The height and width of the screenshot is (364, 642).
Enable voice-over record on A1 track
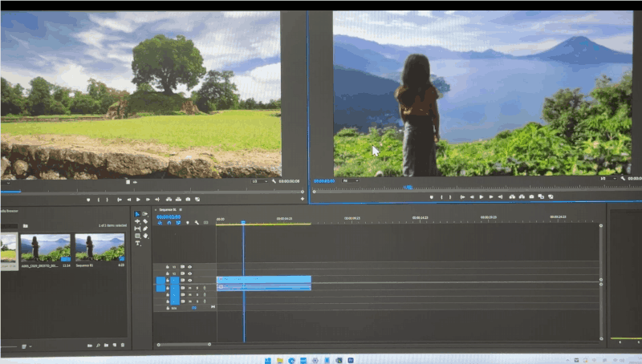[205, 288]
